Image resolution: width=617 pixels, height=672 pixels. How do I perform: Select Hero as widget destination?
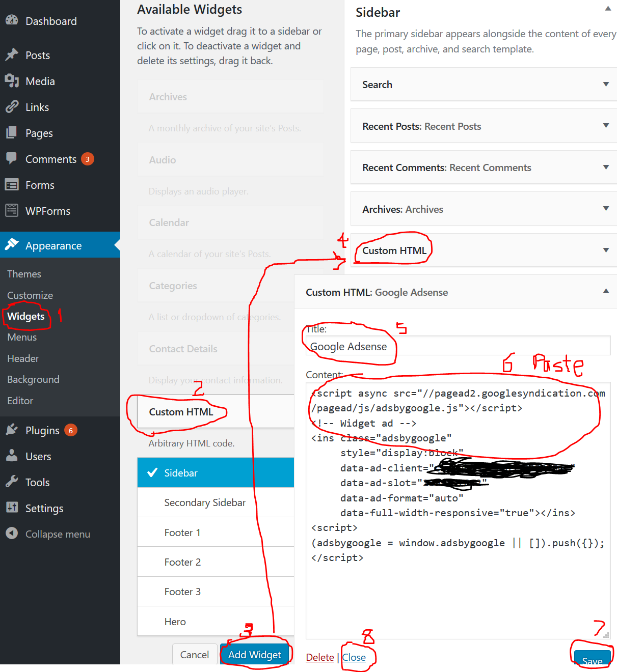click(216, 621)
